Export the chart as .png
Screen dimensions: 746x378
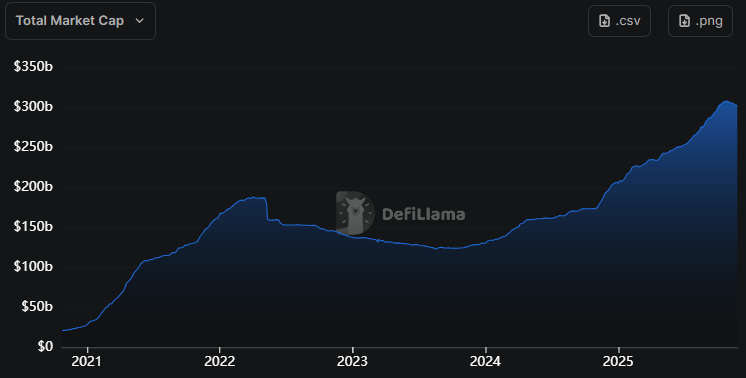(700, 21)
